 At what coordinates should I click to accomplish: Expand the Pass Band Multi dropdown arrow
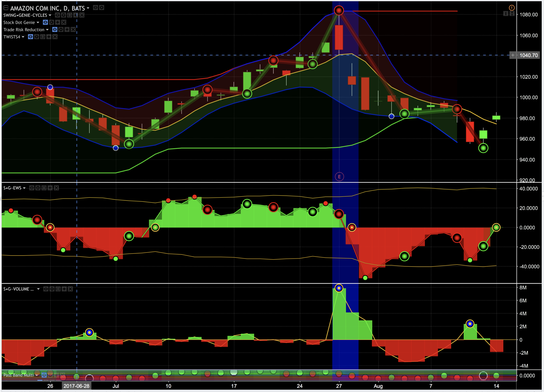point(37,375)
